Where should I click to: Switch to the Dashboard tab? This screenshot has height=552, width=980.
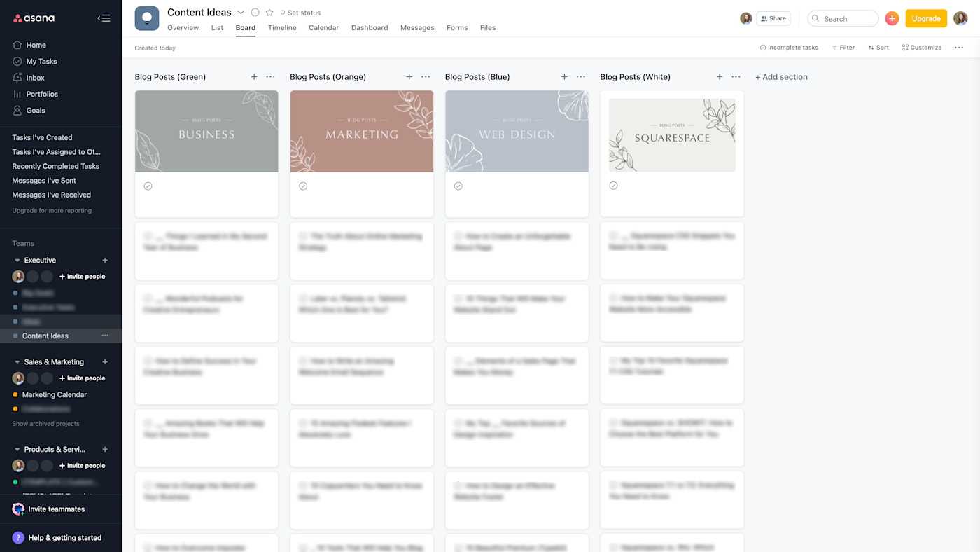370,28
